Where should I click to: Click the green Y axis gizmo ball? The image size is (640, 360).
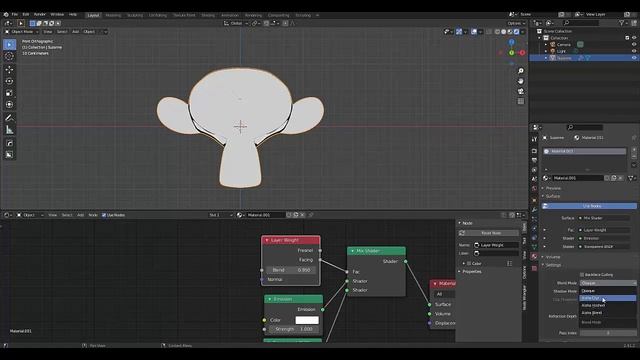pos(511,53)
